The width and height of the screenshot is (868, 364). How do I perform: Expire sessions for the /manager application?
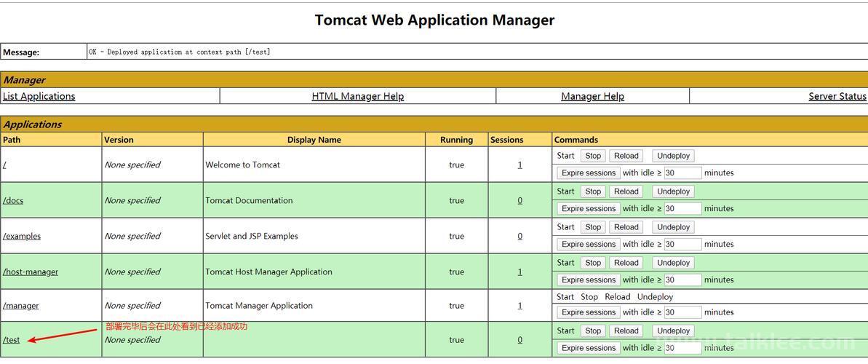pyautogui.click(x=589, y=312)
